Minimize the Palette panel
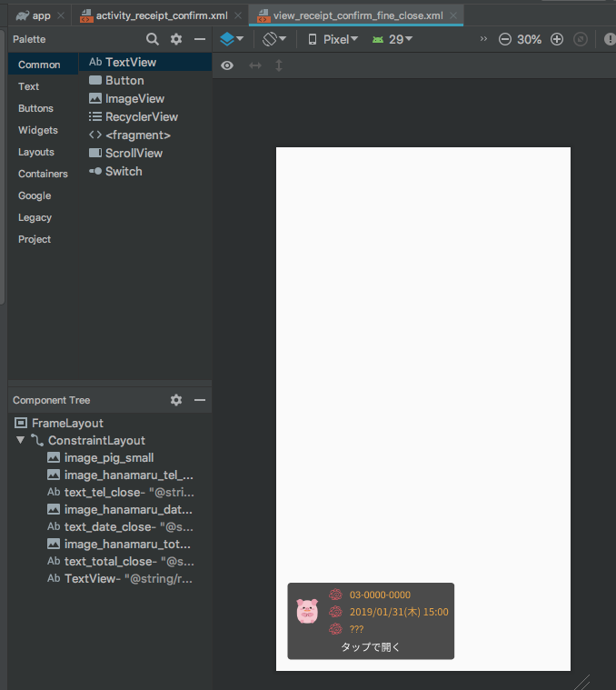 pos(200,39)
